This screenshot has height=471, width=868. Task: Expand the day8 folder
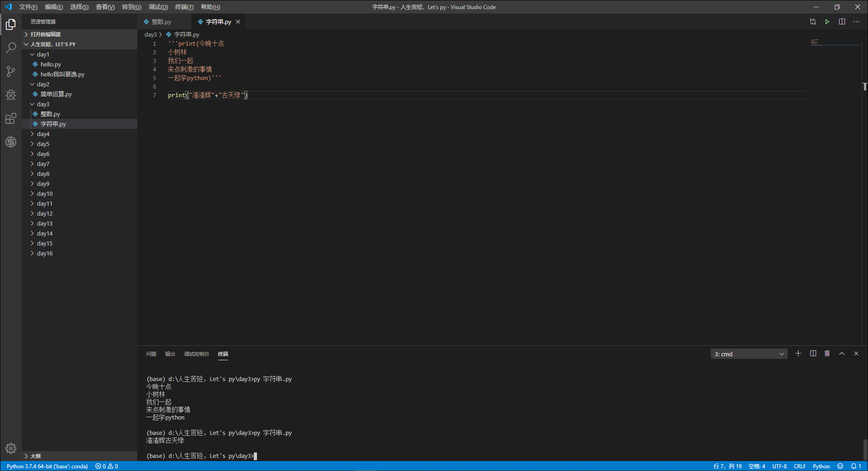pyautogui.click(x=79, y=174)
